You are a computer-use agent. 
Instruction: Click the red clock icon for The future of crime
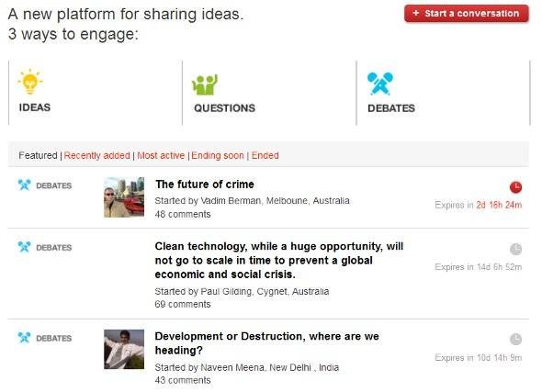click(515, 187)
